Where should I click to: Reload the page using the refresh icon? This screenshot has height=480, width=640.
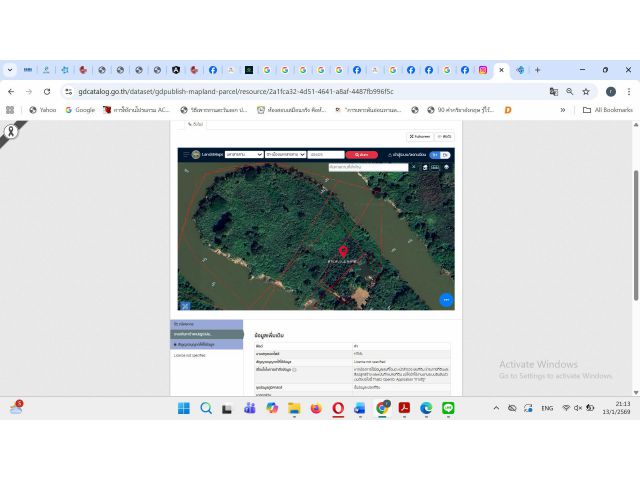[46, 91]
